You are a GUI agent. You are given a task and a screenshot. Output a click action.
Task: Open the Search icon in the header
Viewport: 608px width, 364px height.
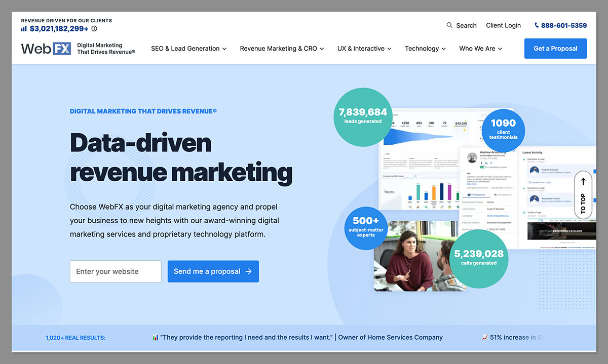point(449,25)
